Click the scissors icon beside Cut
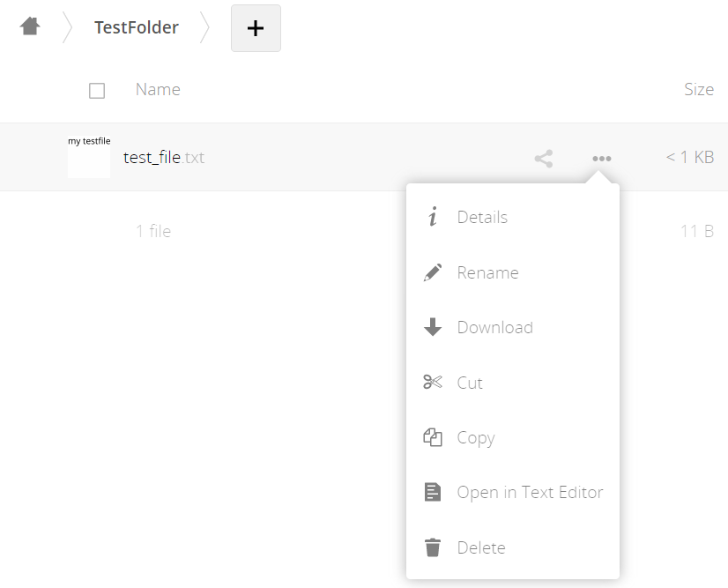Viewport: 728px width, 588px height. click(432, 383)
